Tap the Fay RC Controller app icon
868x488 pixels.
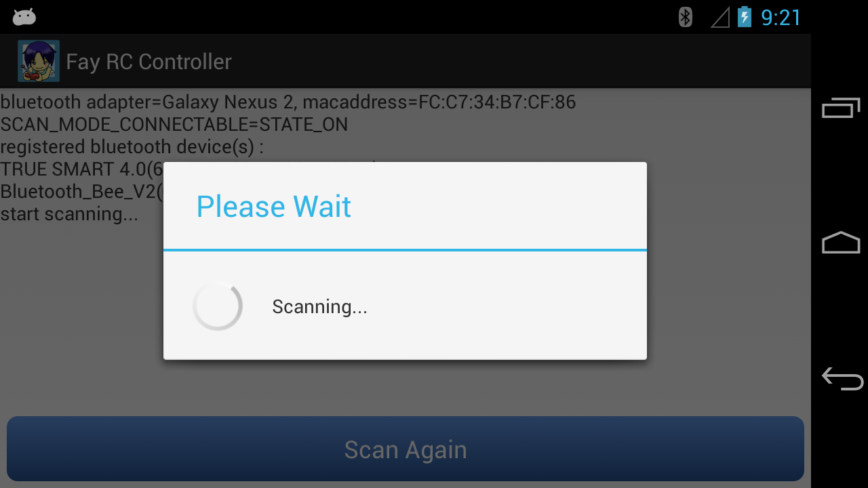(39, 61)
